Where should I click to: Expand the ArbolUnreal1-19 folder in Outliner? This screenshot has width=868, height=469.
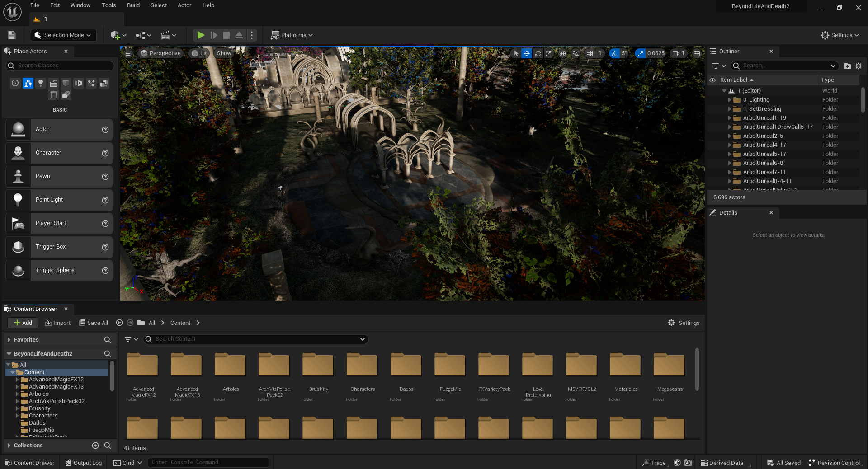click(729, 118)
